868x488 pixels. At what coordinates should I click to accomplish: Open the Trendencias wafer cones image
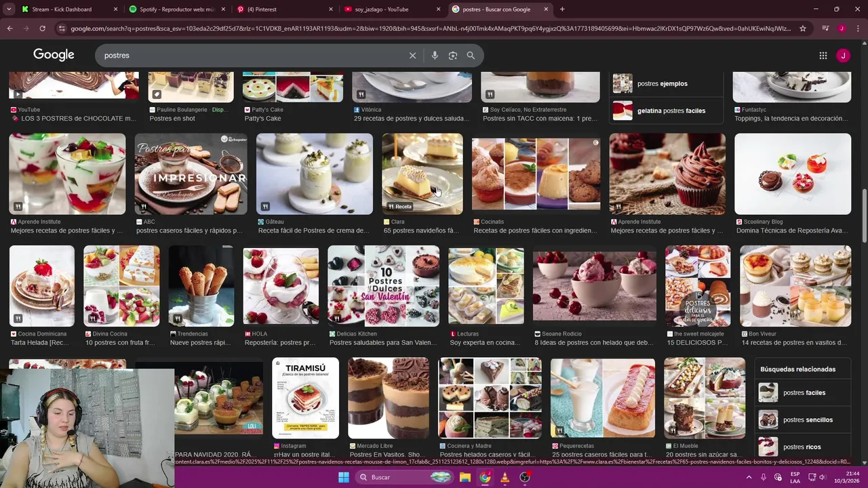tap(201, 286)
